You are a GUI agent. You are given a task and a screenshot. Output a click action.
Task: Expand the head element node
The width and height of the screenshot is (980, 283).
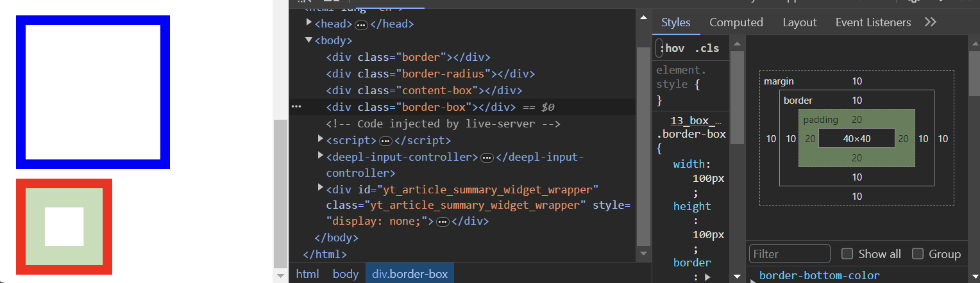pos(309,23)
